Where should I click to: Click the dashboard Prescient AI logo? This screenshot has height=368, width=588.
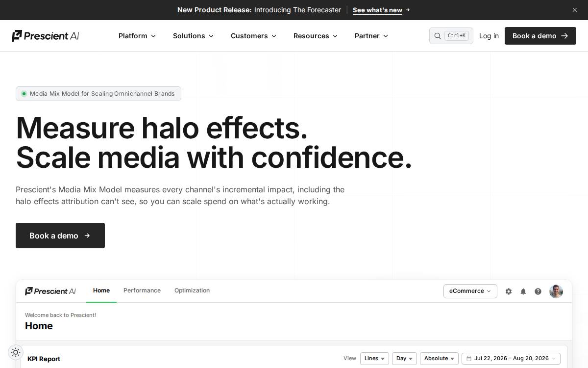(x=50, y=291)
